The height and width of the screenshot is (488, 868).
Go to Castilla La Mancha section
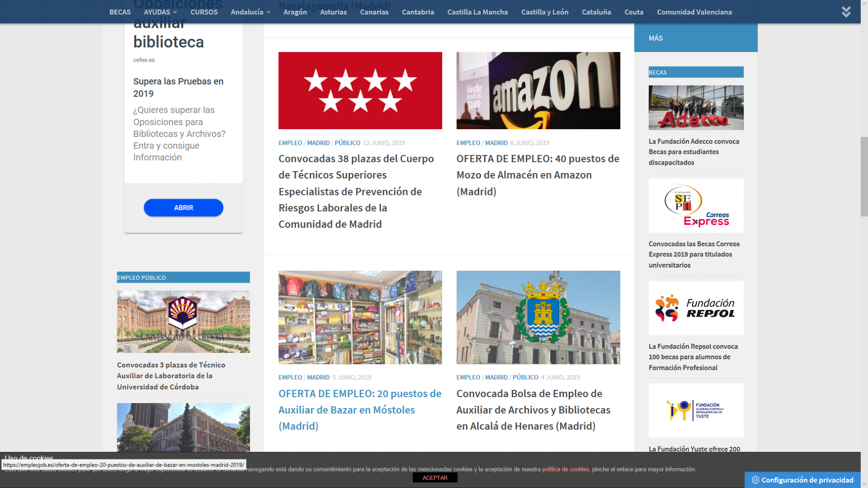pos(477,12)
